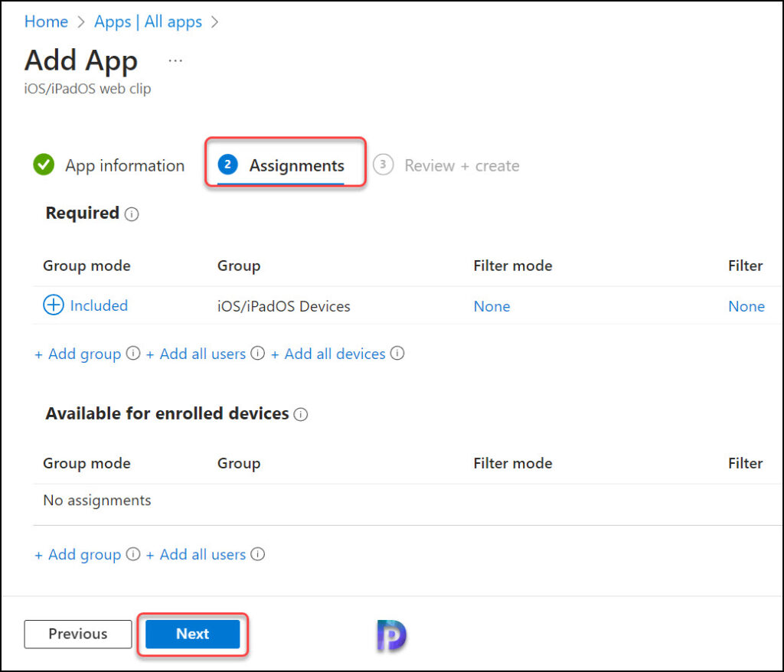Open Review + create tab

[446, 165]
